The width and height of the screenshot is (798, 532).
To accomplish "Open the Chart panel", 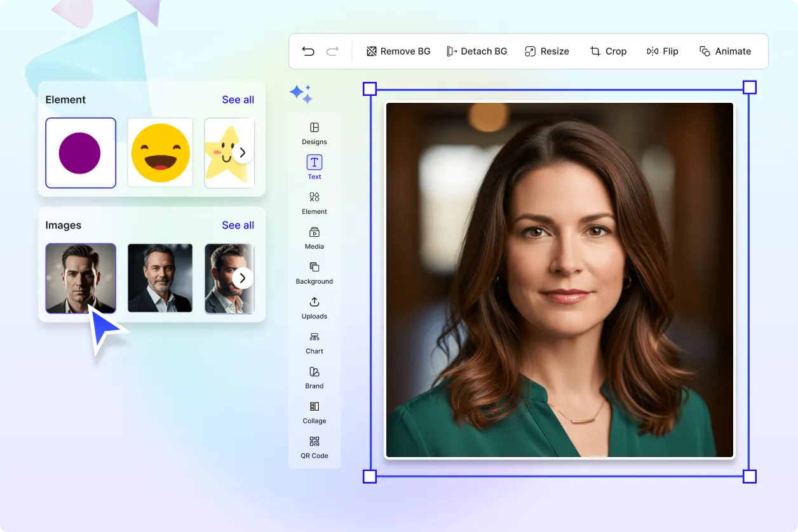I will tap(314, 341).
